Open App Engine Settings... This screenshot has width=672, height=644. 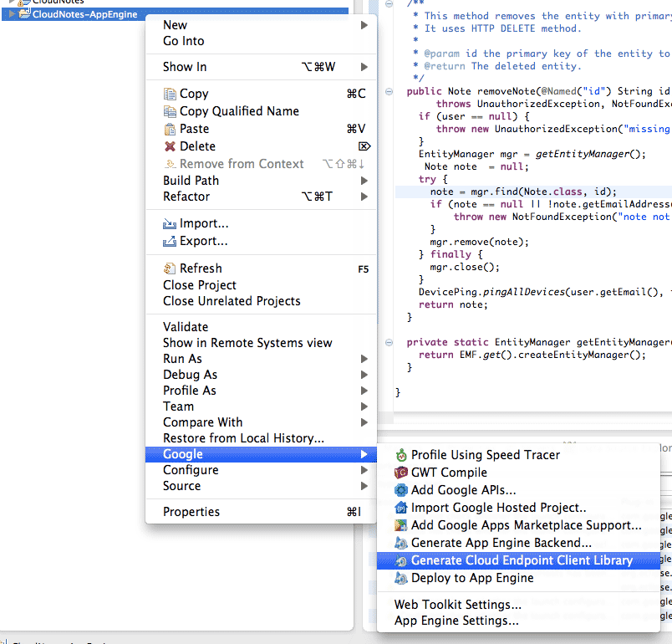point(456,621)
